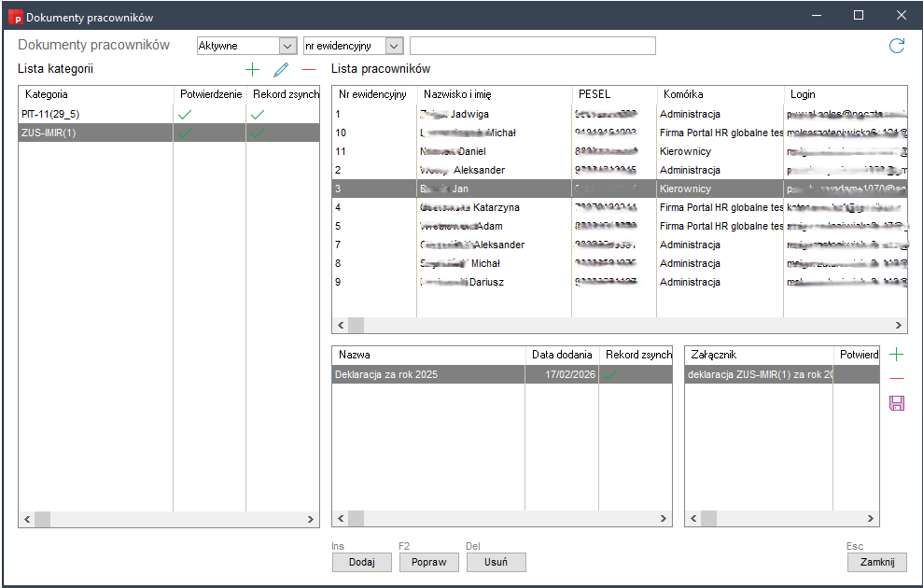This screenshot has height=588, width=923.
Task: Open the Aktywne status dropdown
Action: (x=287, y=46)
